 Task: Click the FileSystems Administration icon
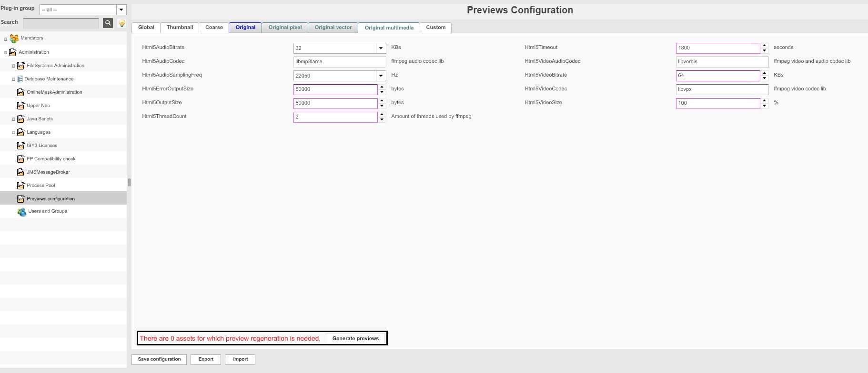[20, 66]
